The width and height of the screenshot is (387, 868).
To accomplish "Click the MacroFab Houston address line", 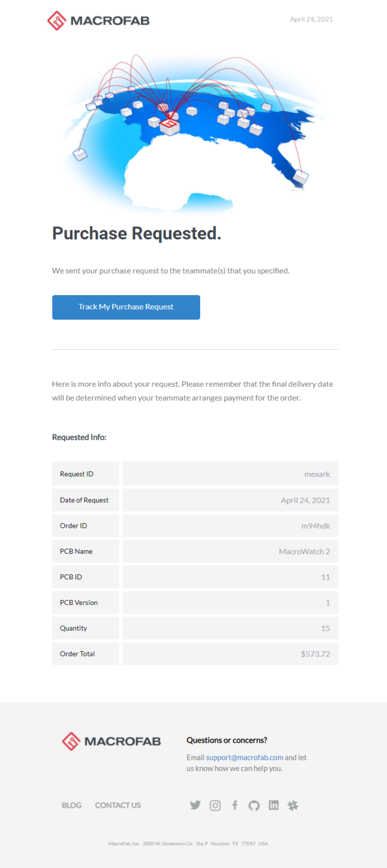I will pos(188,844).
